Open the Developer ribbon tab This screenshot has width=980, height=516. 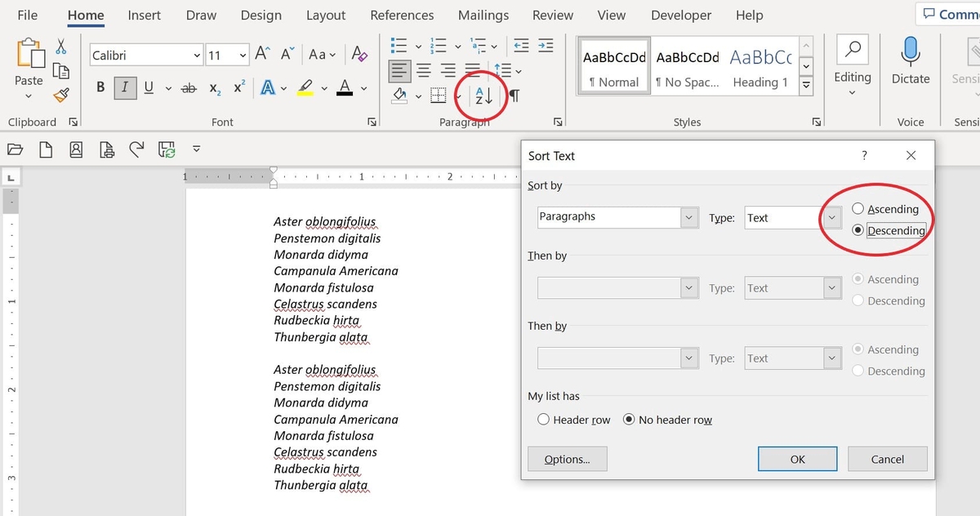[681, 15]
